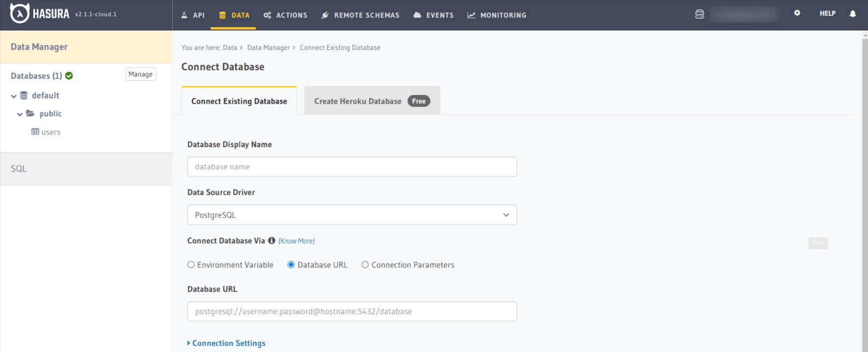Image resolution: width=868 pixels, height=352 pixels.
Task: Click the Manage databases button
Action: pyautogui.click(x=141, y=74)
